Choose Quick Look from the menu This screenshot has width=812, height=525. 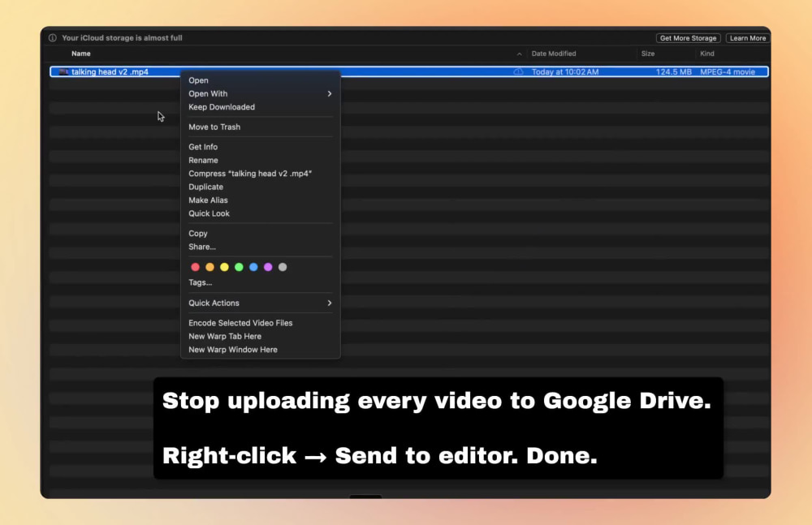point(260,213)
